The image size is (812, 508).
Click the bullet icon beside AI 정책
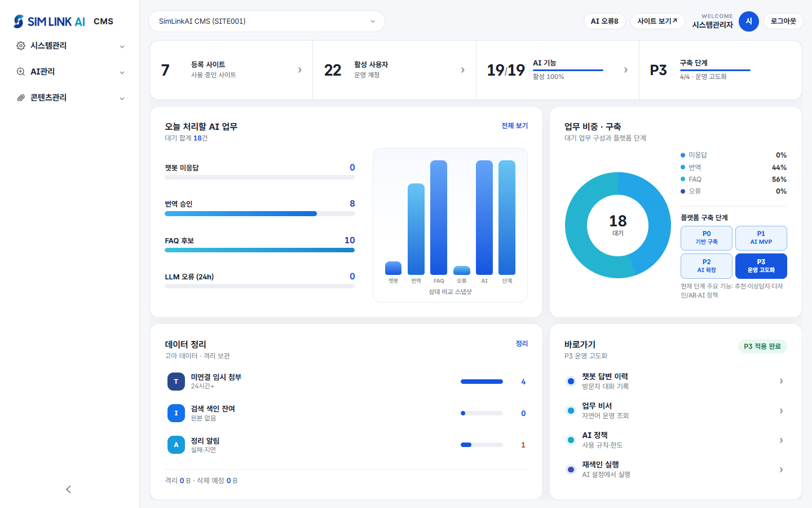click(x=571, y=440)
